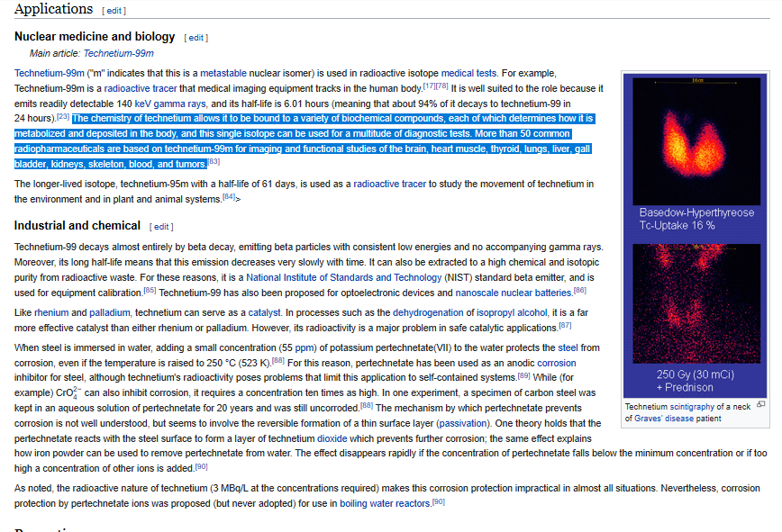
Task: Open the scintigraphy link in image caption
Action: [x=692, y=407]
